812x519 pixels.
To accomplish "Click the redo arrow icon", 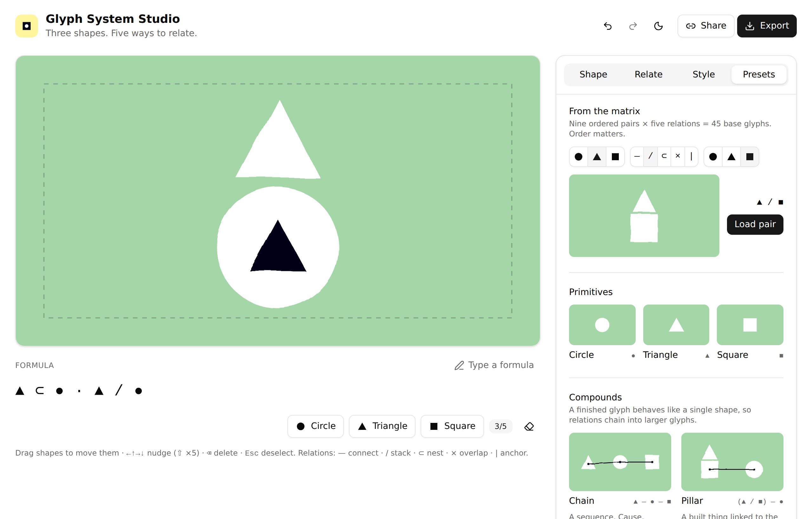I will (x=633, y=26).
